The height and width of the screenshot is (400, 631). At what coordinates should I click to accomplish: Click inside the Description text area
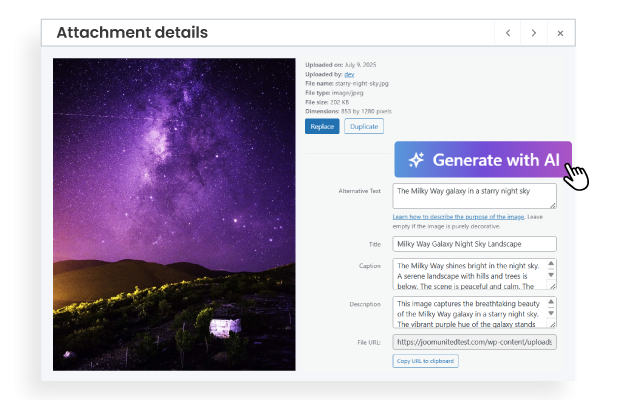(470, 311)
